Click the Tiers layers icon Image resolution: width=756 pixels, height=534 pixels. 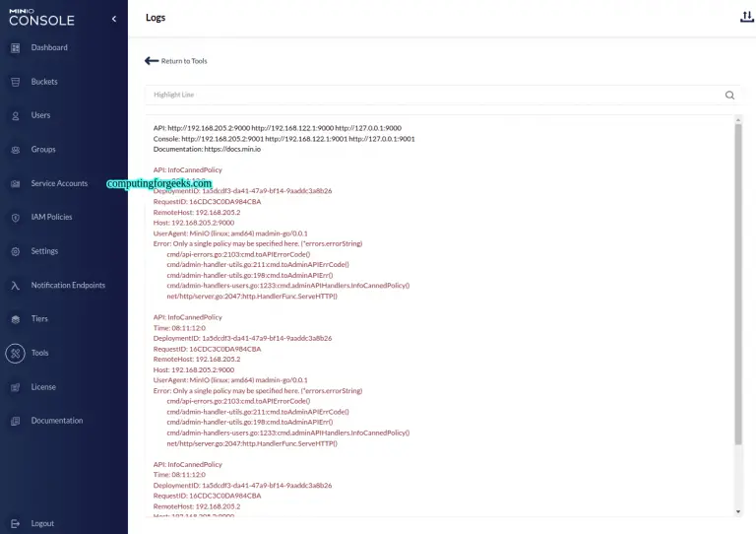tap(16, 319)
